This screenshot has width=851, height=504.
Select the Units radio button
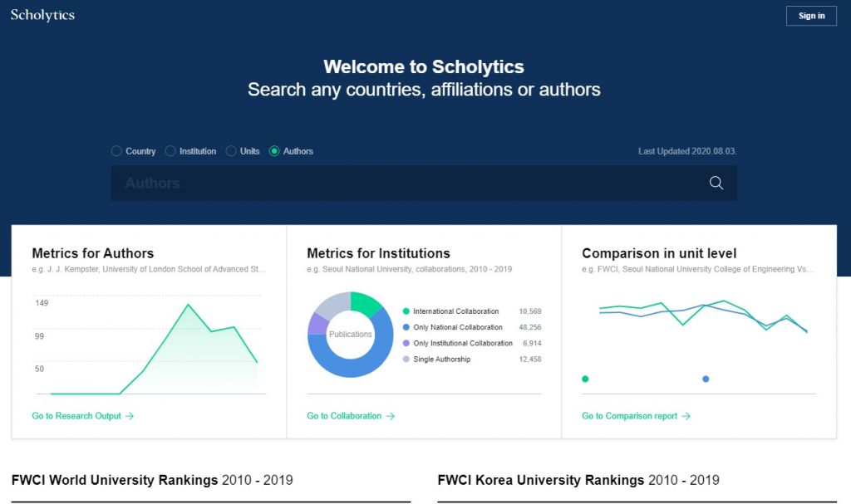(x=231, y=151)
